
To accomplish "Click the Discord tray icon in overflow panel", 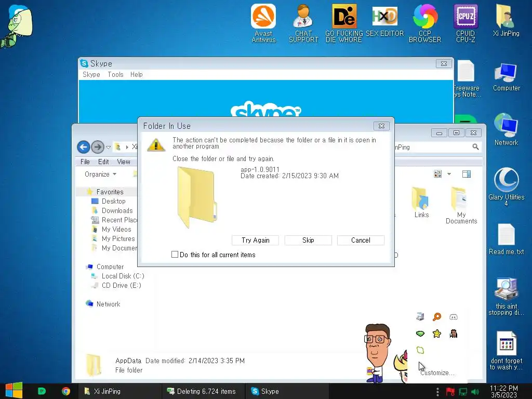I will coord(453,317).
